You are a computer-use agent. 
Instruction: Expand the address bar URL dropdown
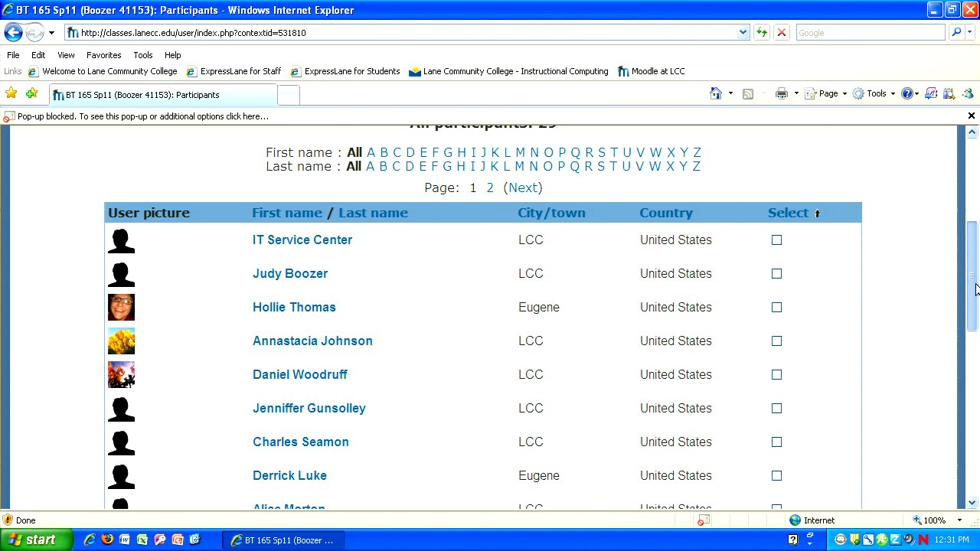click(743, 33)
